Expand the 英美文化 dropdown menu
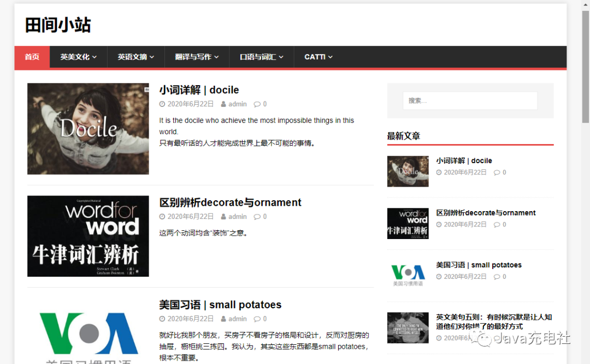This screenshot has height=364, width=590. [78, 57]
